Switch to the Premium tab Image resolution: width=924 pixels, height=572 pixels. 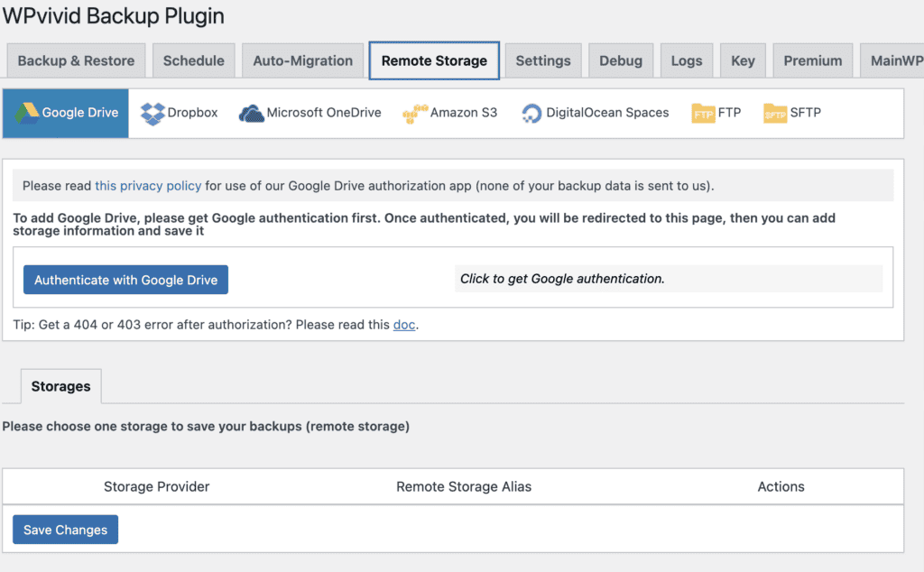click(813, 60)
